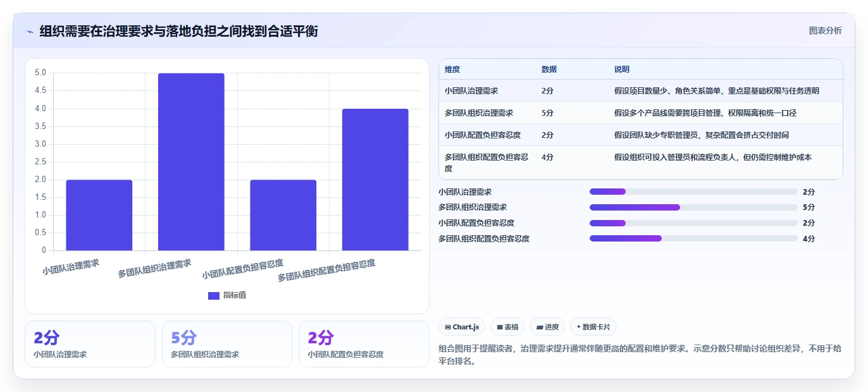
Task: Click table value 5分
Action: pos(547,113)
